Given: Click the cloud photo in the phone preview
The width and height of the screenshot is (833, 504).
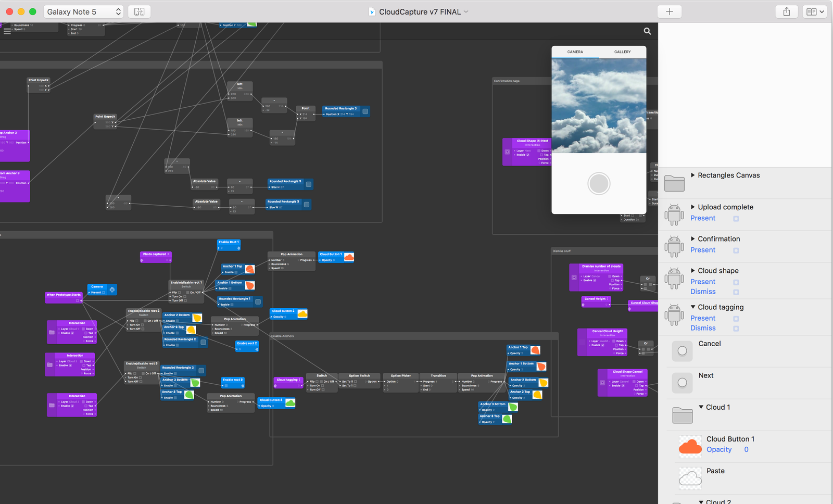Looking at the screenshot, I should [599, 106].
